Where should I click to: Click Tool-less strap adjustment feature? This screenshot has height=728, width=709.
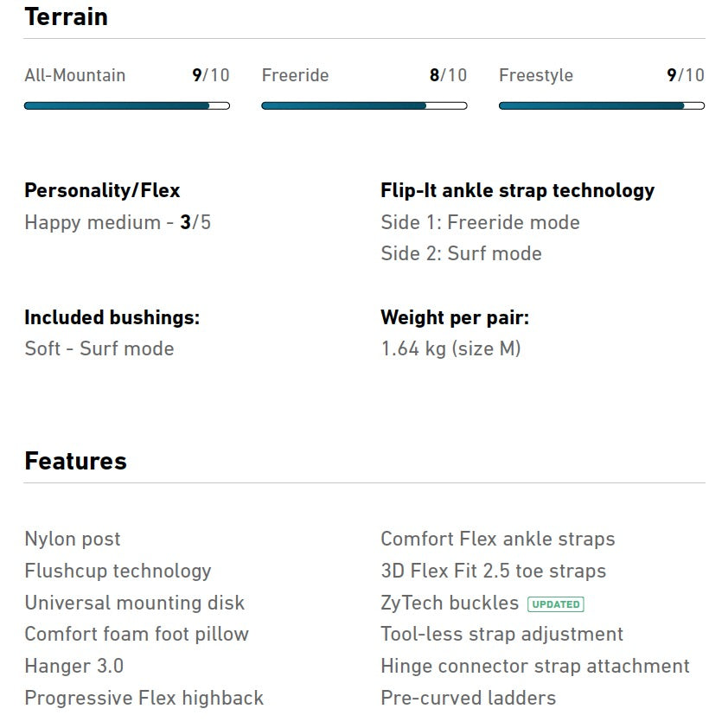click(501, 634)
